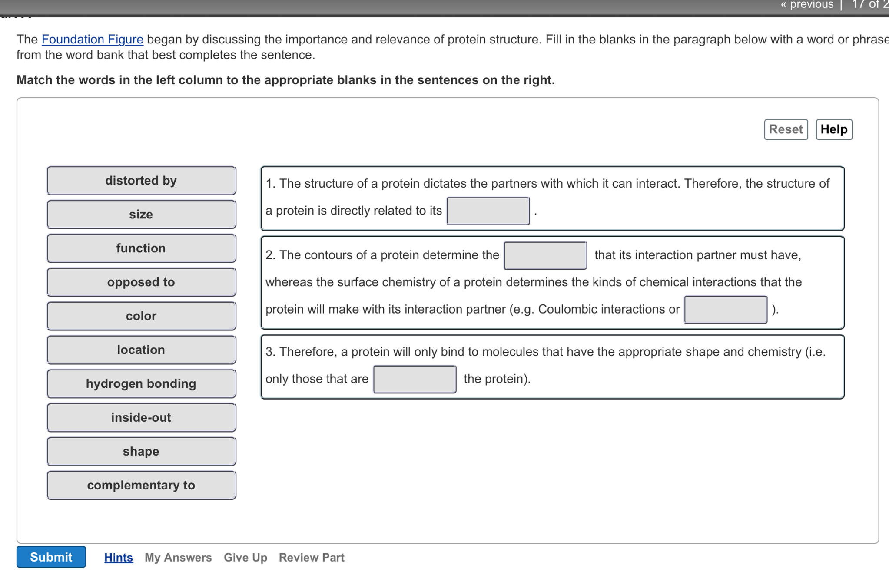
Task: Pick the "function" word bank item
Action: click(141, 248)
